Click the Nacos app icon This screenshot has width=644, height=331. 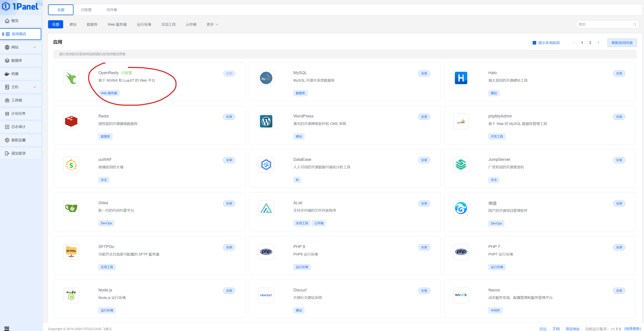click(461, 295)
